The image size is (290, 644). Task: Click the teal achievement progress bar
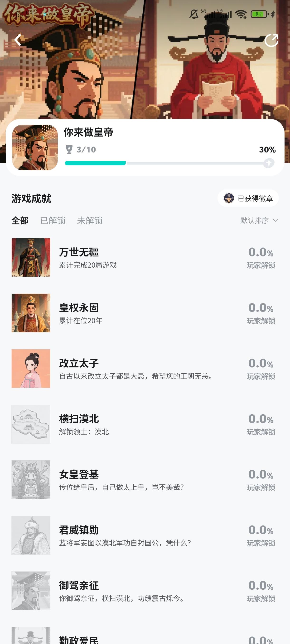coord(95,163)
